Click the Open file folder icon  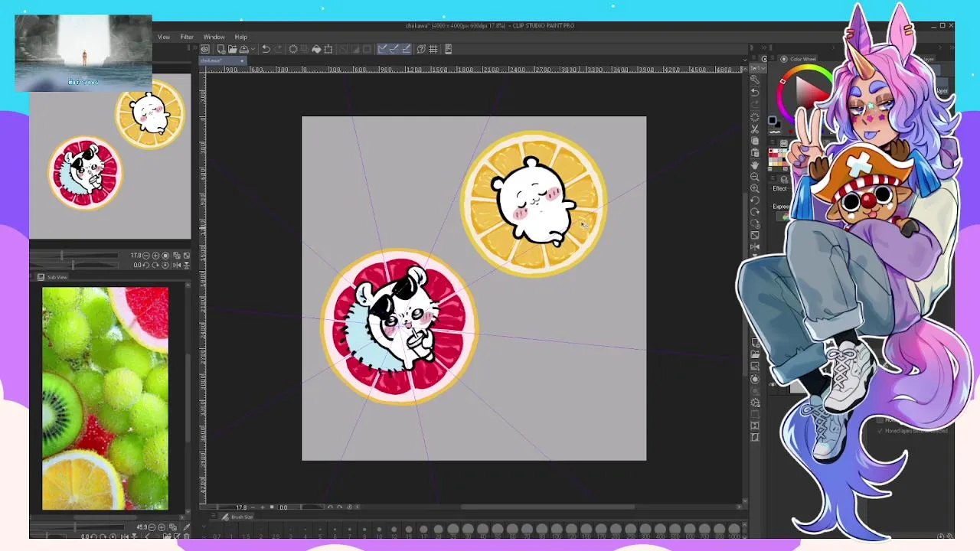click(x=232, y=49)
